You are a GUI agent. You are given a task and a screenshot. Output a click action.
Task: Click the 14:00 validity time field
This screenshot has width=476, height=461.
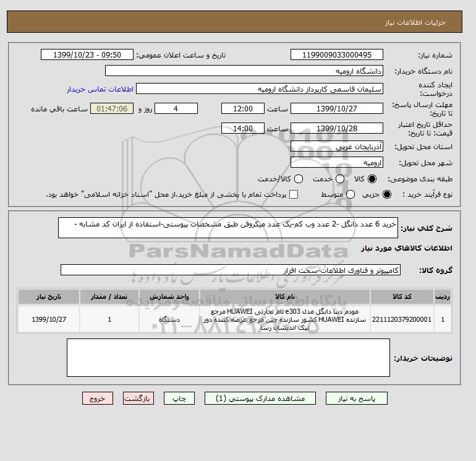(x=243, y=128)
